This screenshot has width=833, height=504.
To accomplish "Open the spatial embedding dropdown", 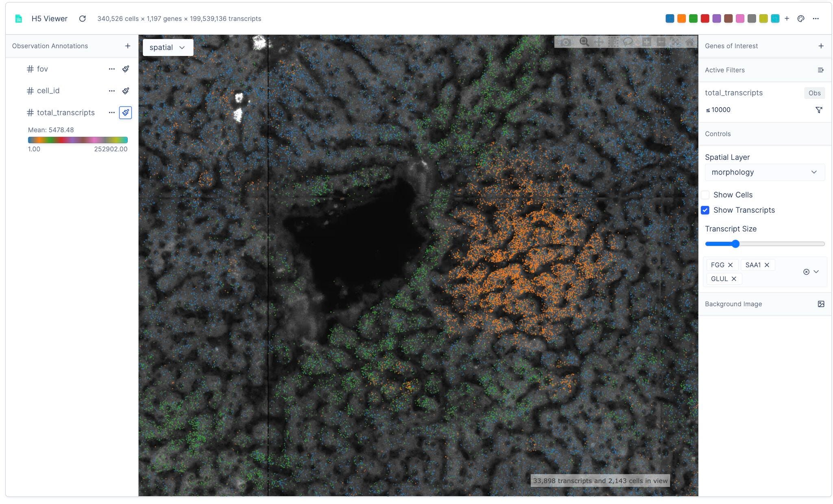I will [x=168, y=48].
